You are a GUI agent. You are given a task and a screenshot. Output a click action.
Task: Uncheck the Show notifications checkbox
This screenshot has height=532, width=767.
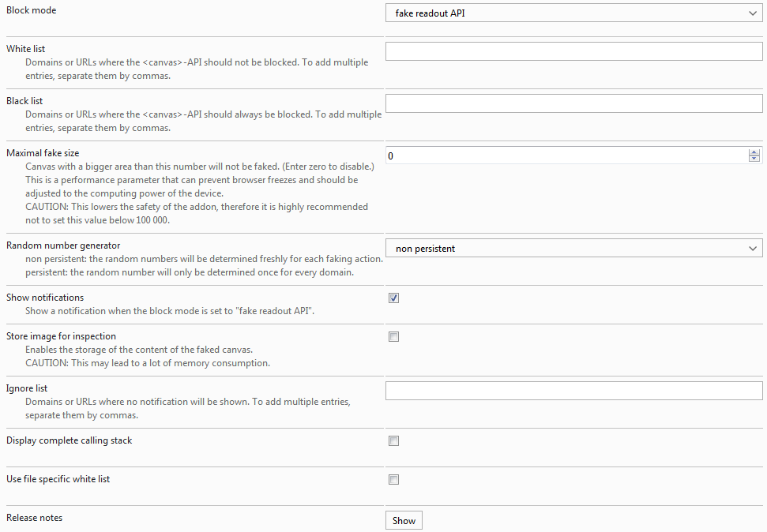394,298
